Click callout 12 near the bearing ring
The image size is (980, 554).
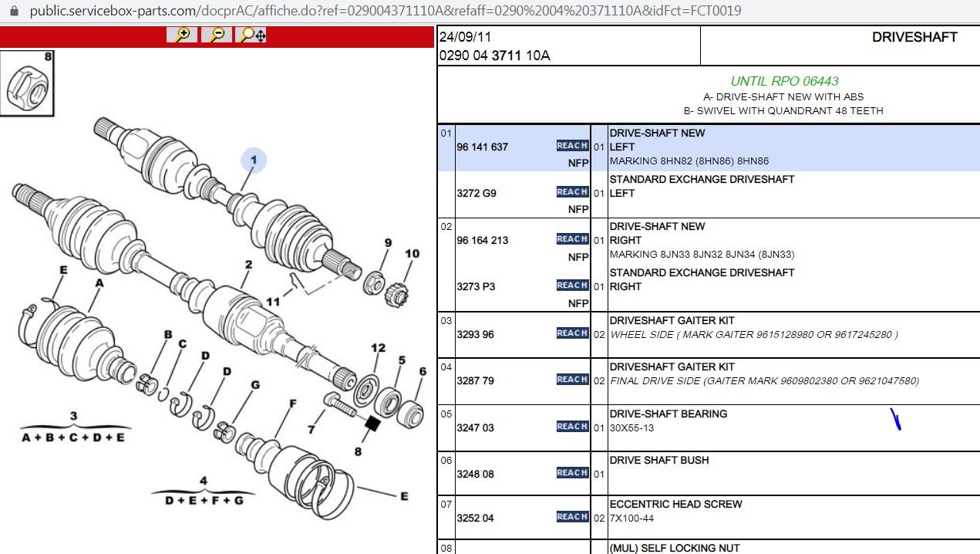[x=378, y=348]
